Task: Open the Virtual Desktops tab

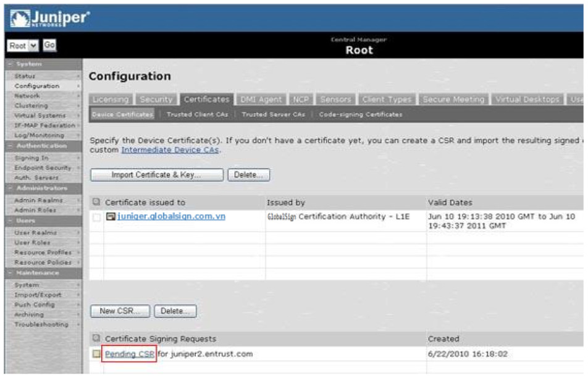Action: (x=527, y=99)
